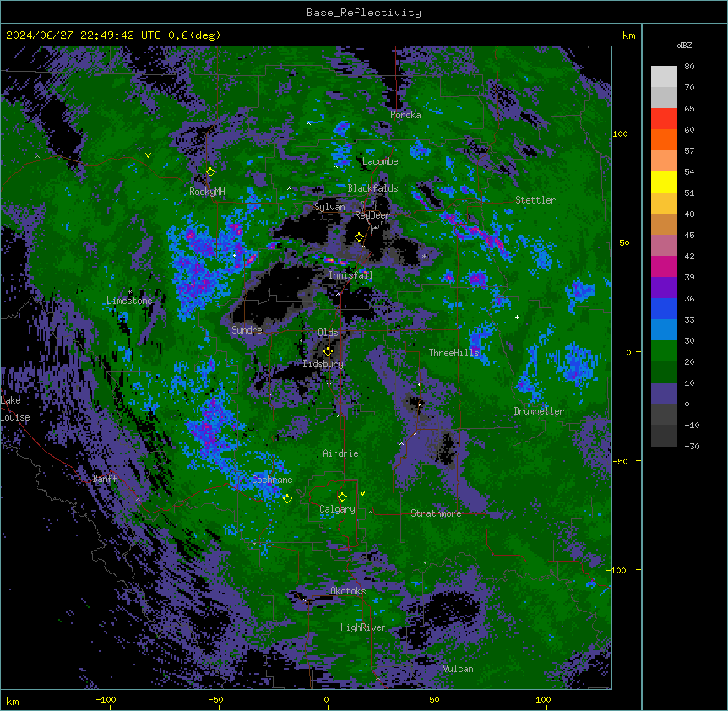Select the slate purple 0-10 dBZ swatch
Screen dimensions: 728x711
pos(664,393)
